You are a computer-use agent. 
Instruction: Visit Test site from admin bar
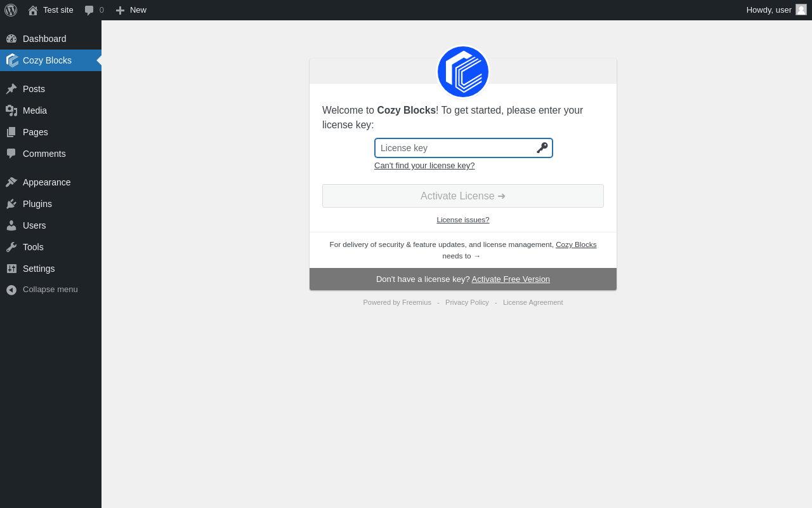click(58, 10)
